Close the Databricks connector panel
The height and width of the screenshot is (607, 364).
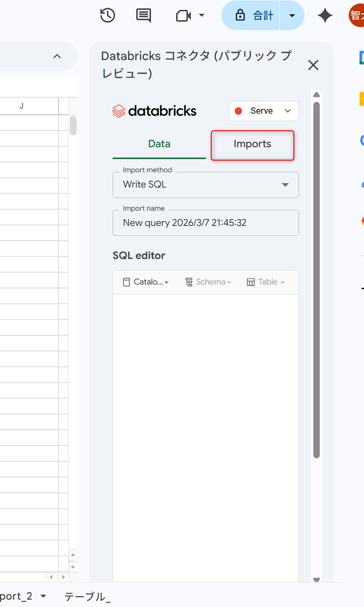pyautogui.click(x=313, y=65)
